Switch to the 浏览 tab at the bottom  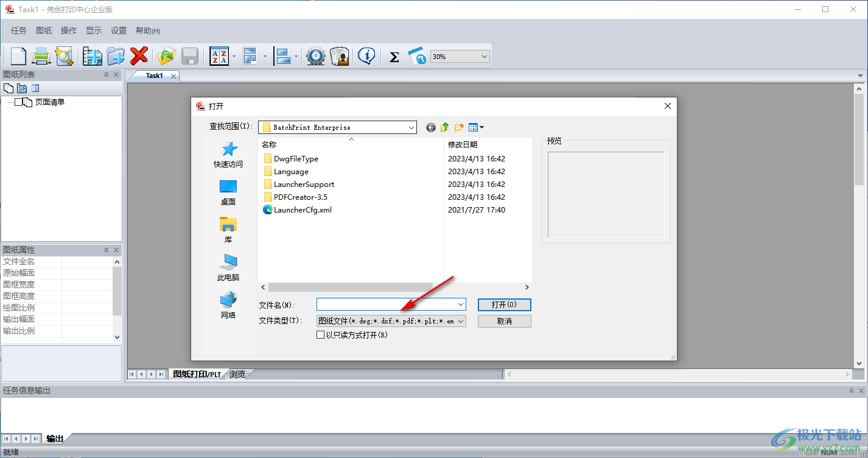[x=237, y=374]
